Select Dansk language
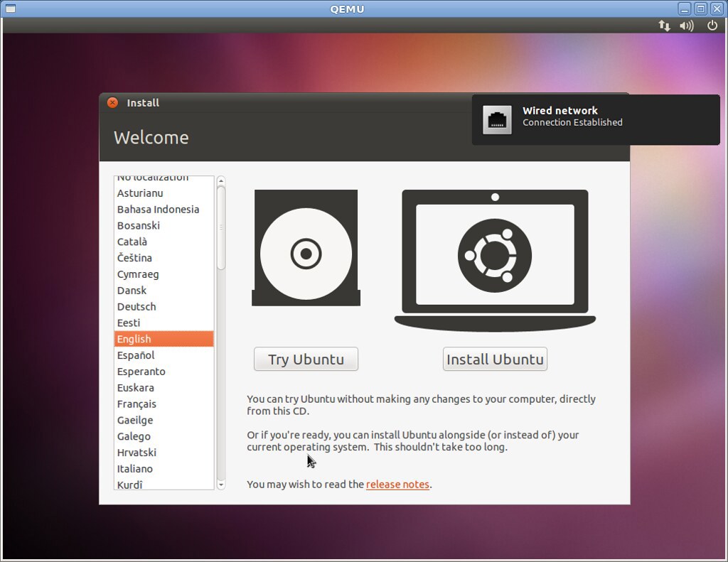This screenshot has width=728, height=562. tap(164, 291)
